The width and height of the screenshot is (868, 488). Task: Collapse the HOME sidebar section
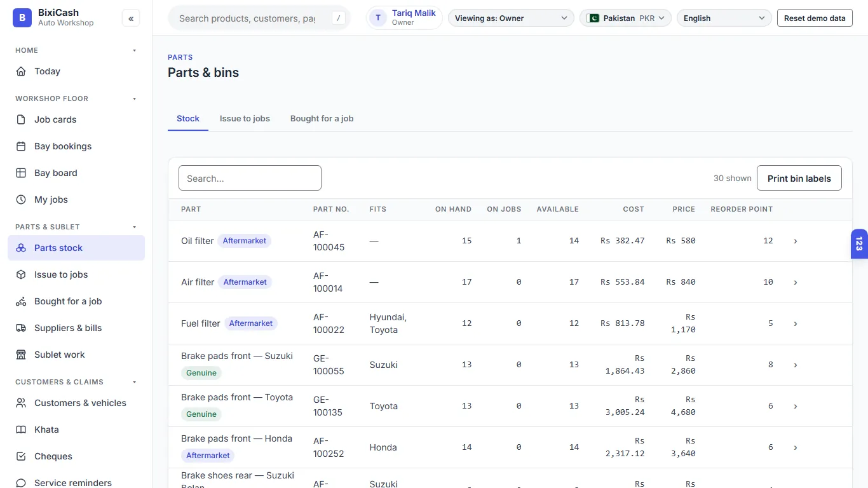click(135, 50)
